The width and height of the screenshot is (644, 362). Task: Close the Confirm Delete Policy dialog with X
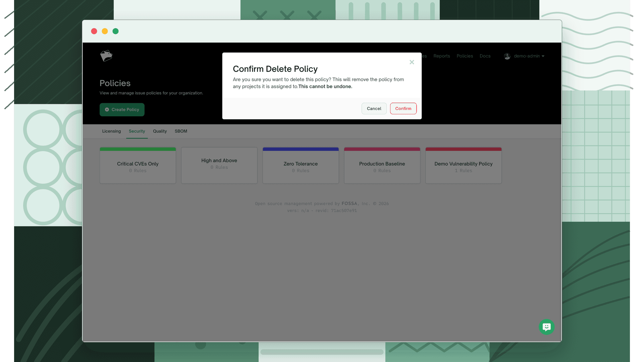coord(412,62)
